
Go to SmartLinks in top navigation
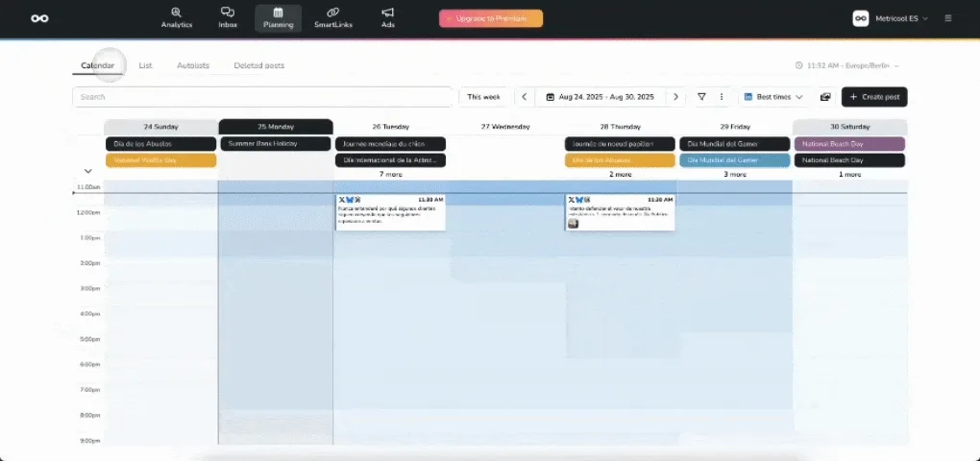[x=332, y=17]
